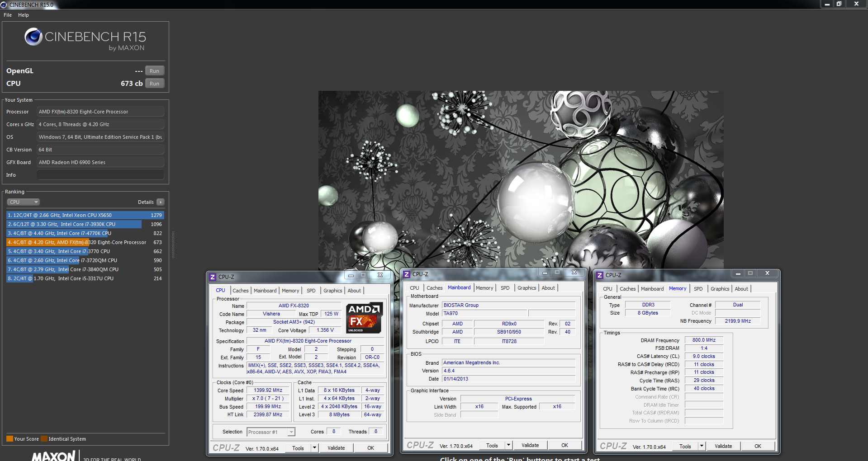Switch to Memory tab in CPU-Z CPU window
The height and width of the screenshot is (461, 868).
(290, 291)
